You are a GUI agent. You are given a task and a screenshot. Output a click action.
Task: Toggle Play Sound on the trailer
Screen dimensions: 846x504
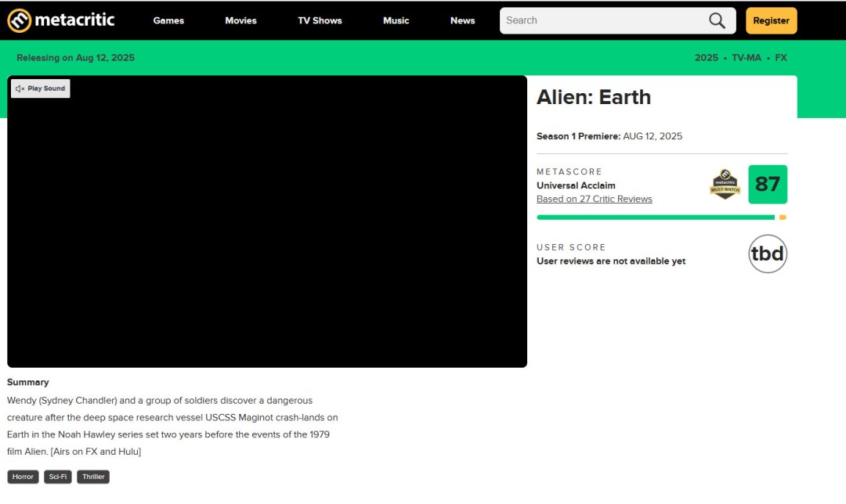pos(41,88)
